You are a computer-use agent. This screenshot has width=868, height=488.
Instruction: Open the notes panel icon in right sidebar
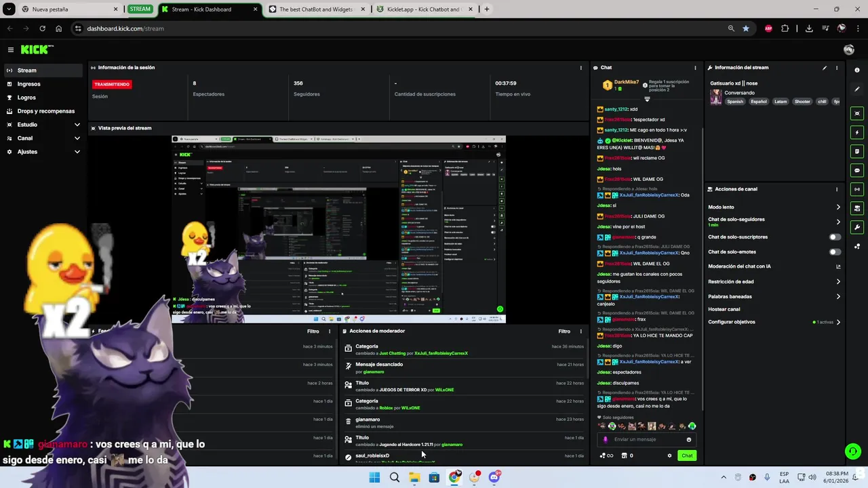(x=857, y=151)
